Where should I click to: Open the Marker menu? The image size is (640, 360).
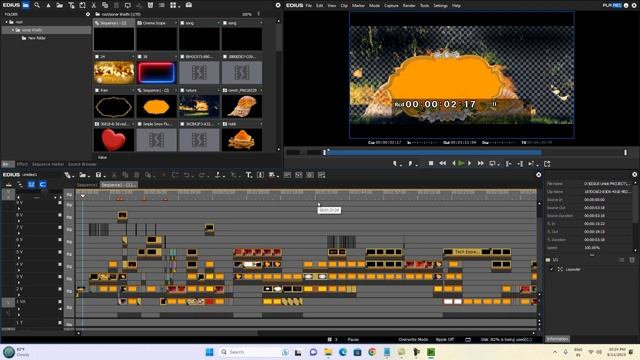pyautogui.click(x=358, y=6)
